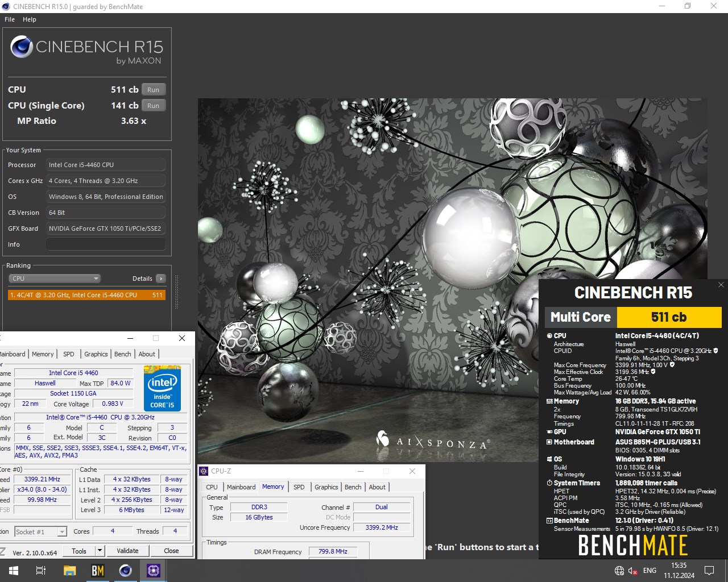Run the multi-core CPU benchmark

(x=154, y=90)
